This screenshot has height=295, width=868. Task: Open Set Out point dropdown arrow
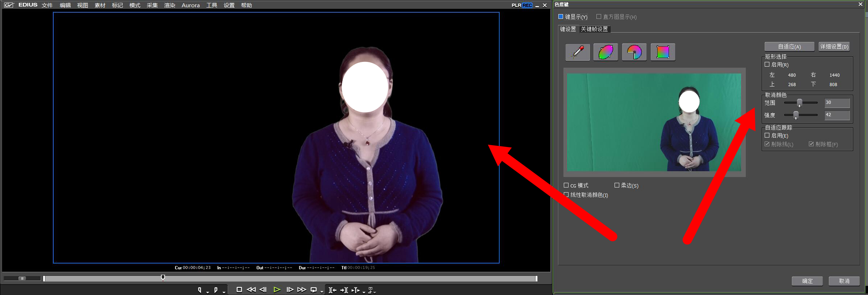(x=224, y=292)
